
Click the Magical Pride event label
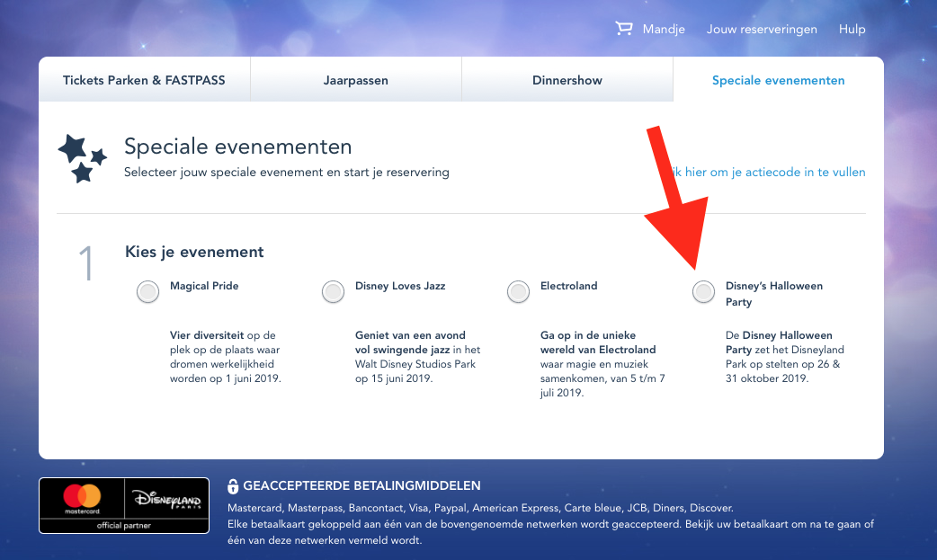coord(204,286)
